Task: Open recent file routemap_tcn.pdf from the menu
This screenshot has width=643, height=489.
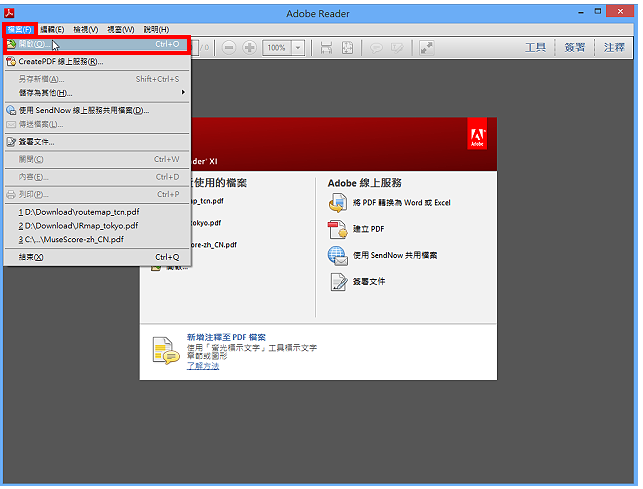Action: coord(97,212)
